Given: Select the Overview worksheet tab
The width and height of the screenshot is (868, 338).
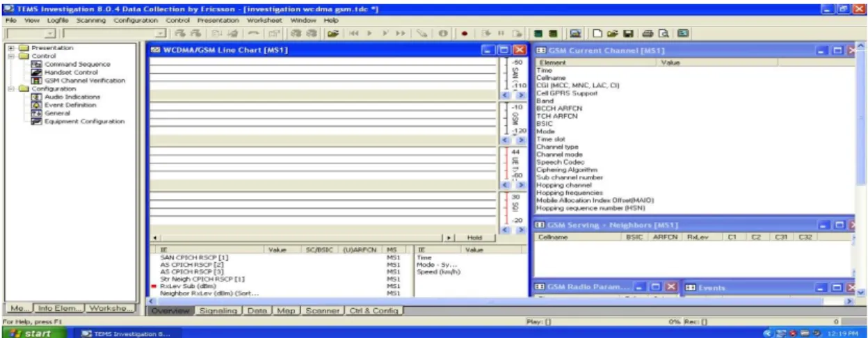Looking at the screenshot, I should [x=170, y=309].
